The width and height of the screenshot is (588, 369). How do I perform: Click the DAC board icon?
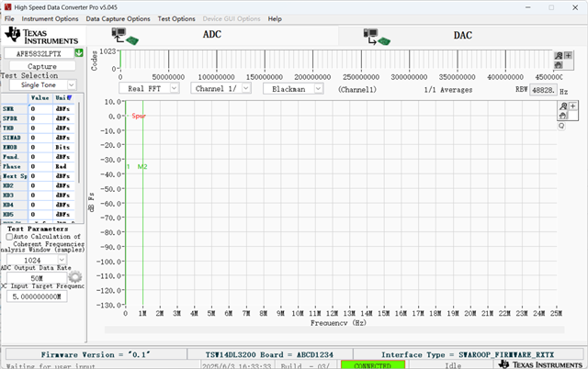pyautogui.click(x=377, y=37)
